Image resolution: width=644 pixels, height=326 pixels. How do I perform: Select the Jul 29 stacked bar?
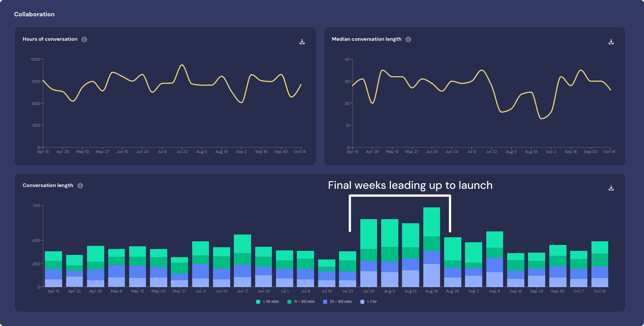[368, 253]
